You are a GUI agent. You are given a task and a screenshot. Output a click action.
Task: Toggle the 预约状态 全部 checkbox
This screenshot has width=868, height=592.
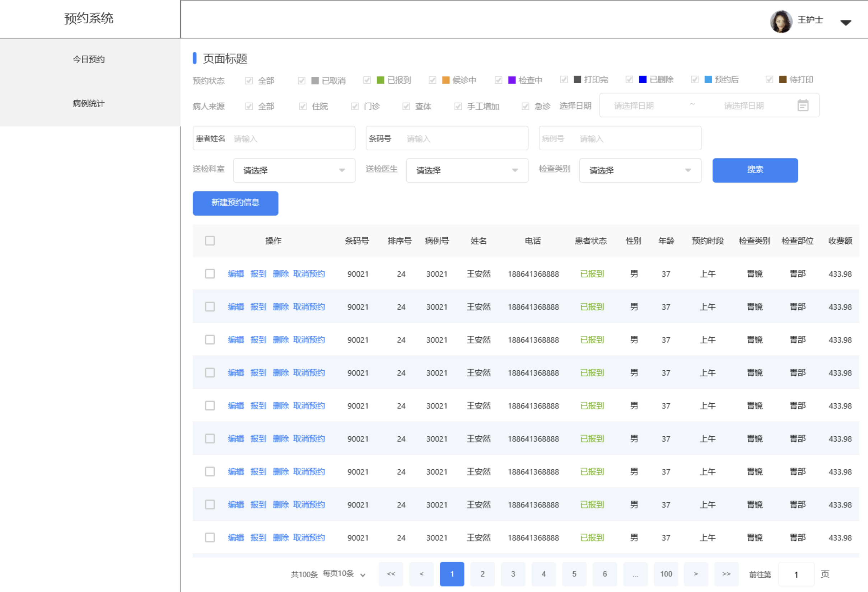coord(249,81)
